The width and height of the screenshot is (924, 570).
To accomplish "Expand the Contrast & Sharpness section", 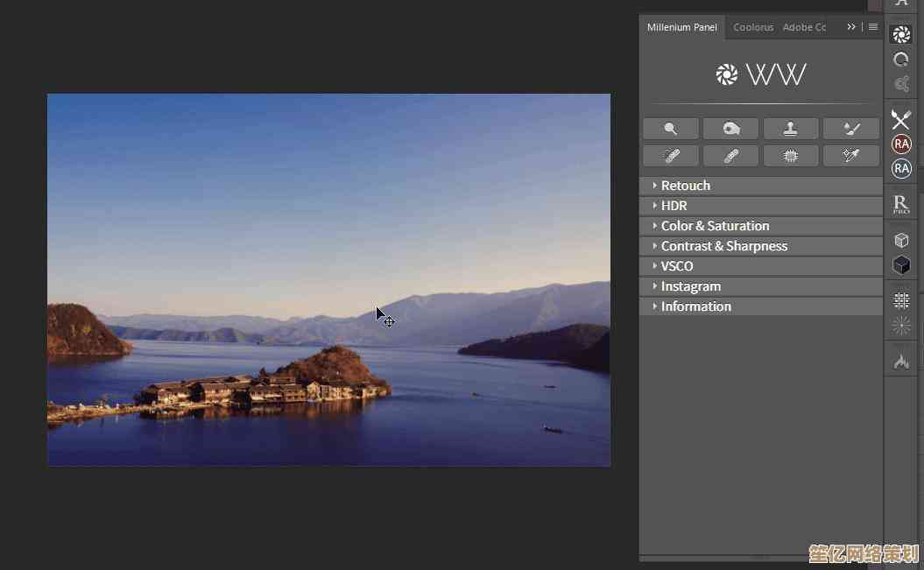I will (x=723, y=246).
